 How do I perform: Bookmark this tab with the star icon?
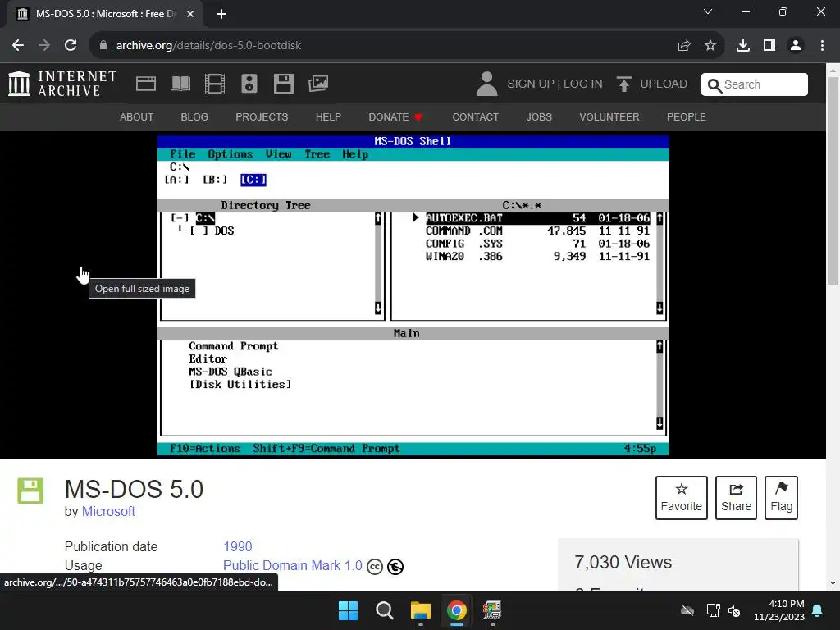pyautogui.click(x=710, y=46)
